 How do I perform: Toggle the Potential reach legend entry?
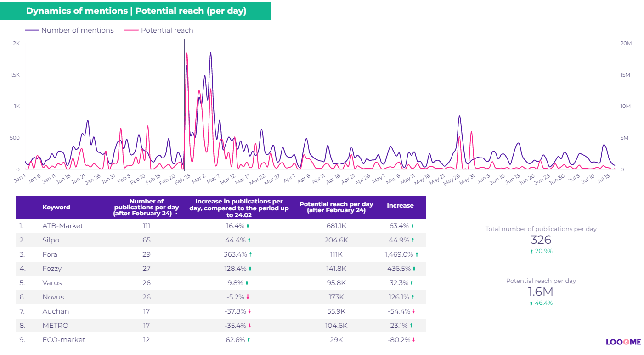[x=159, y=30]
